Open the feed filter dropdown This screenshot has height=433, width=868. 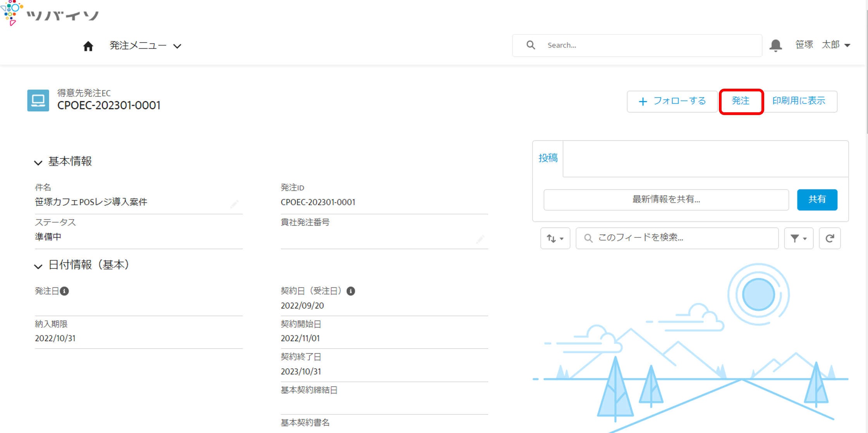click(x=799, y=238)
